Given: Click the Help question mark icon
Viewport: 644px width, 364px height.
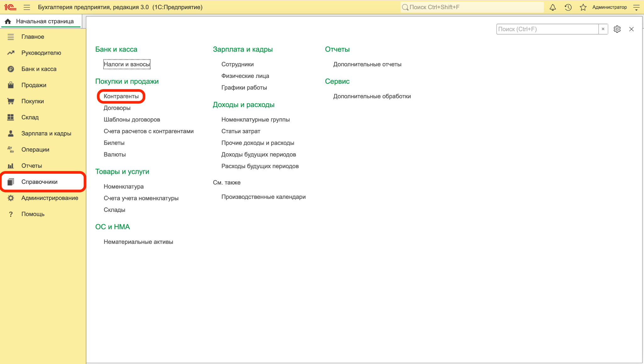Looking at the screenshot, I should coord(11,214).
